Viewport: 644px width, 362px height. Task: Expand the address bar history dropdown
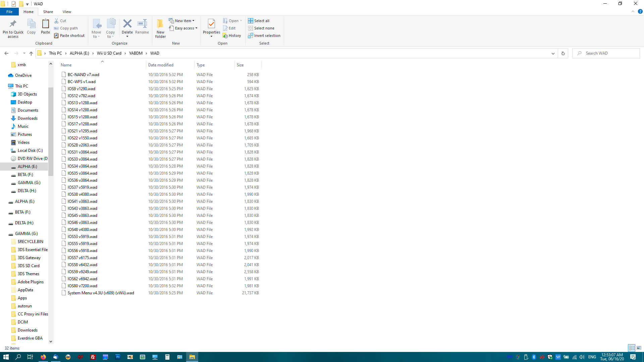(553, 53)
